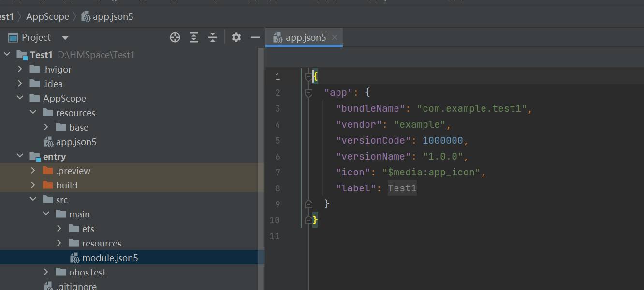Click "com.example.test1" bundleName value

coord(472,108)
